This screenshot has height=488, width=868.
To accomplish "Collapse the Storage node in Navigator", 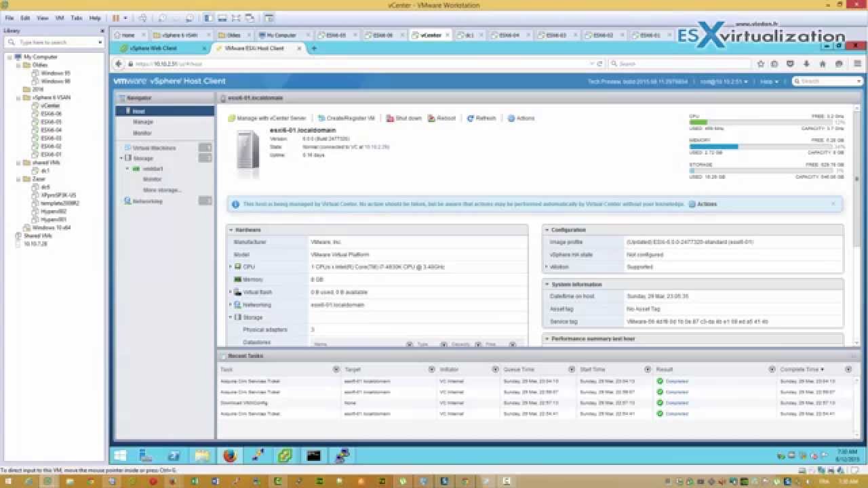I will (121, 158).
